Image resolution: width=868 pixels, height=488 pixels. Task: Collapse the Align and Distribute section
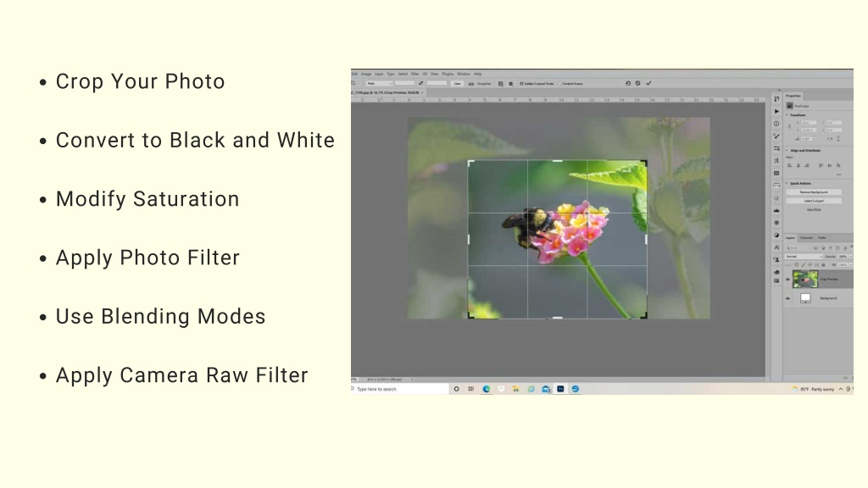click(x=787, y=151)
